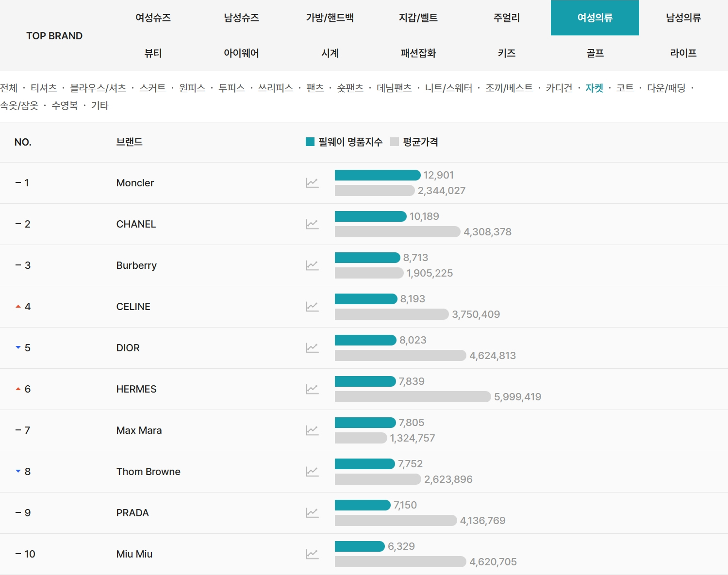
Task: Open the CHANEL brand row
Action: pos(364,224)
